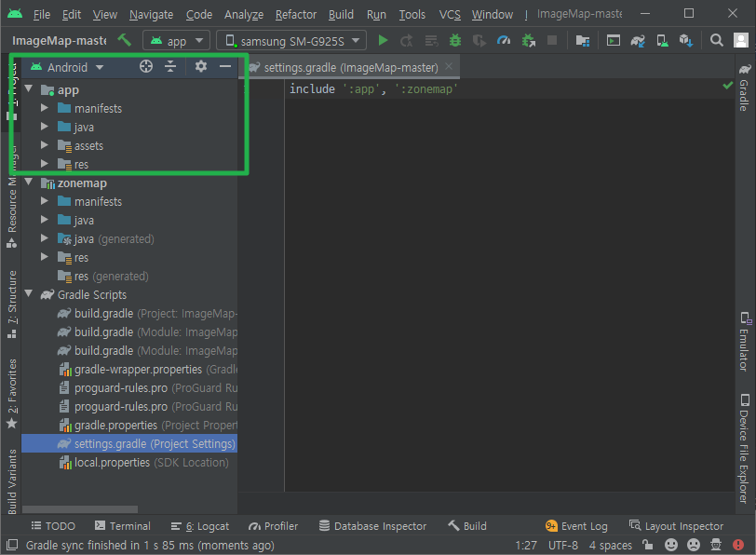The width and height of the screenshot is (756, 555).
Task: Open the Analyze menu
Action: pyautogui.click(x=244, y=15)
